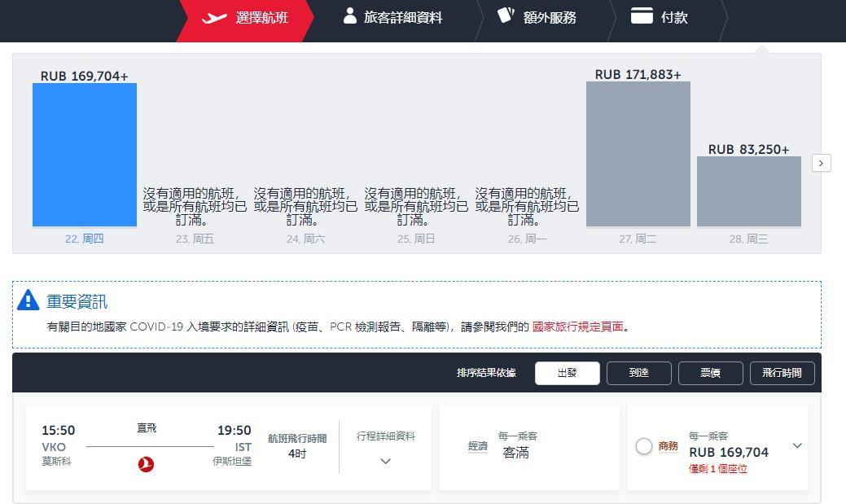
Task: Sort results by arrival (到達)
Action: point(638,373)
